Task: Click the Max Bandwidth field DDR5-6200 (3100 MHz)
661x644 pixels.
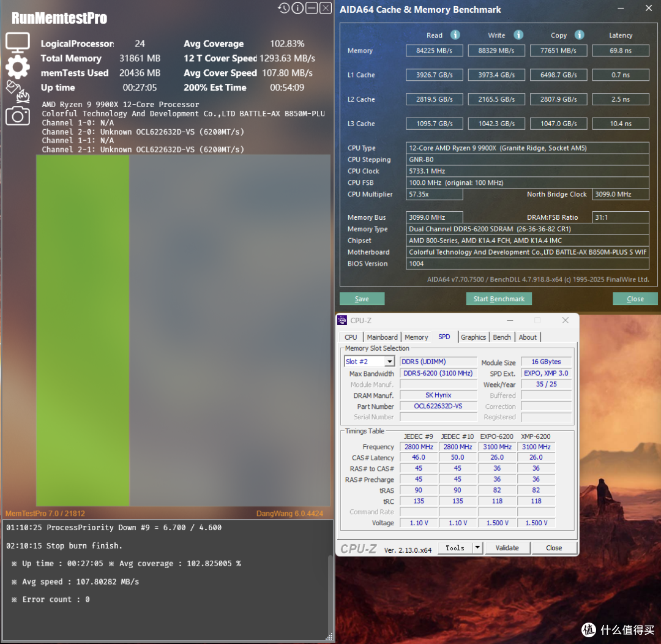Action: (438, 373)
